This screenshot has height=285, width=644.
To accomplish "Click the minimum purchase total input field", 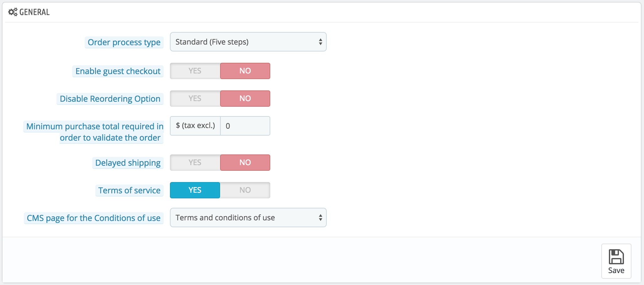I will [x=245, y=126].
